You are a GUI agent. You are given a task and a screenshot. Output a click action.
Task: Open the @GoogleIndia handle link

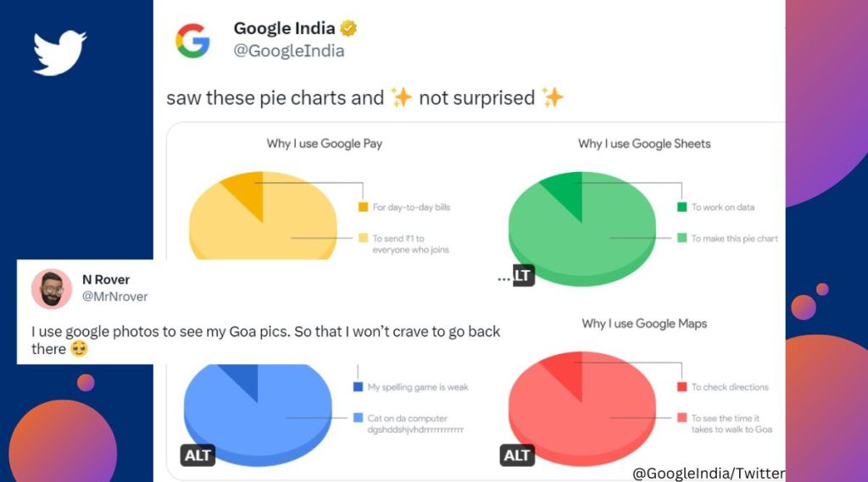tap(289, 51)
